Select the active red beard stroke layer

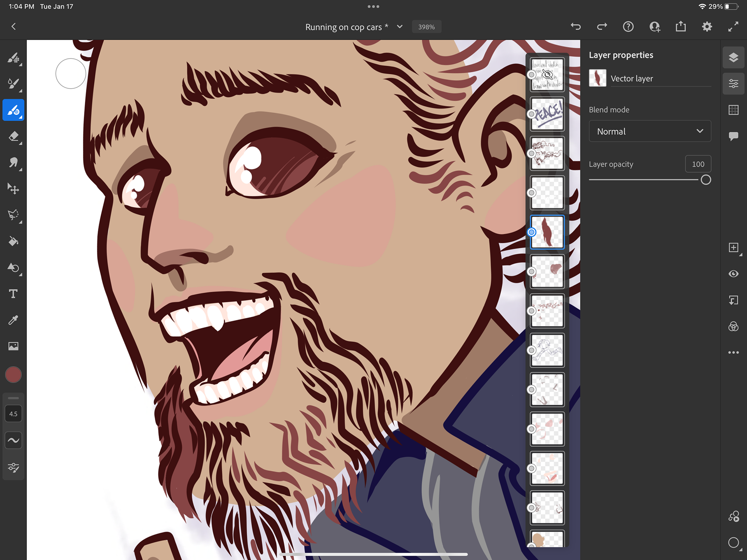pos(547,232)
